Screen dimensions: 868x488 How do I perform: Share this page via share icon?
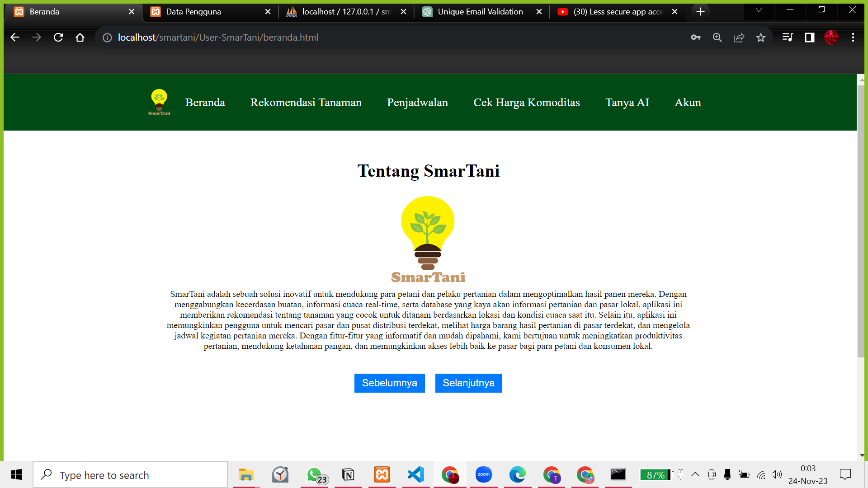(x=739, y=38)
